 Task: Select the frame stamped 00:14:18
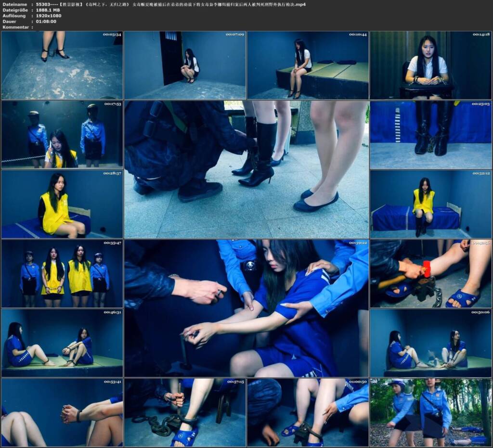[x=431, y=65]
